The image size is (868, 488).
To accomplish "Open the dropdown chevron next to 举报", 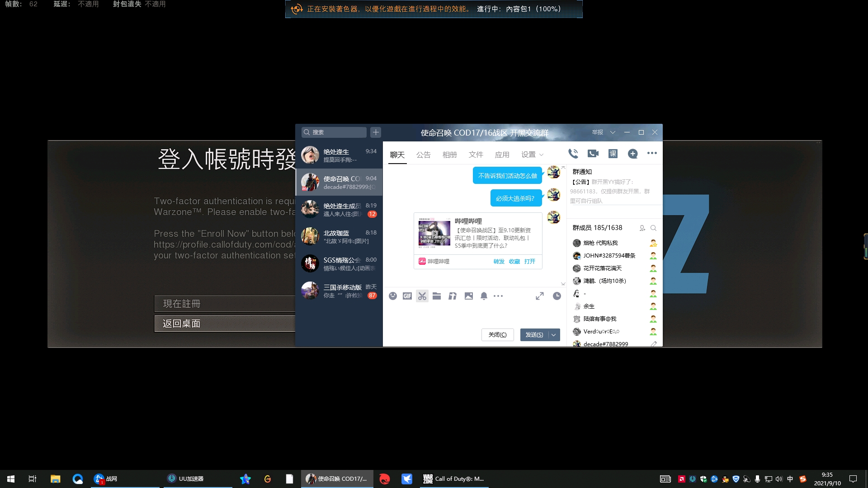I will coord(613,132).
